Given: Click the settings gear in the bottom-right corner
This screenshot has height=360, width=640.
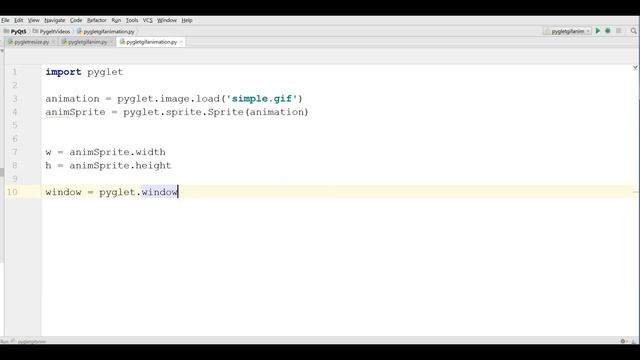Looking at the screenshot, I should coord(623,341).
